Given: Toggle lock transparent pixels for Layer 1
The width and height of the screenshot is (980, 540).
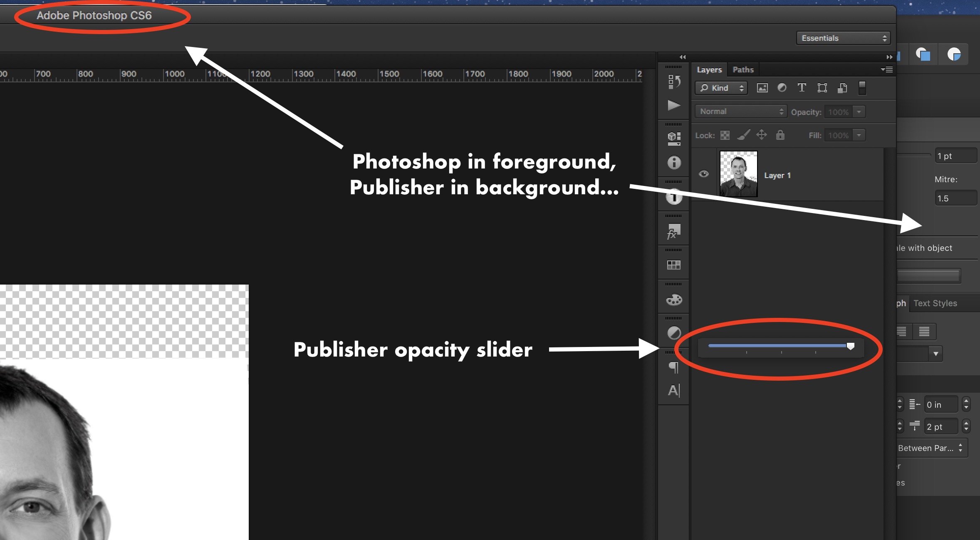Looking at the screenshot, I should click(725, 135).
